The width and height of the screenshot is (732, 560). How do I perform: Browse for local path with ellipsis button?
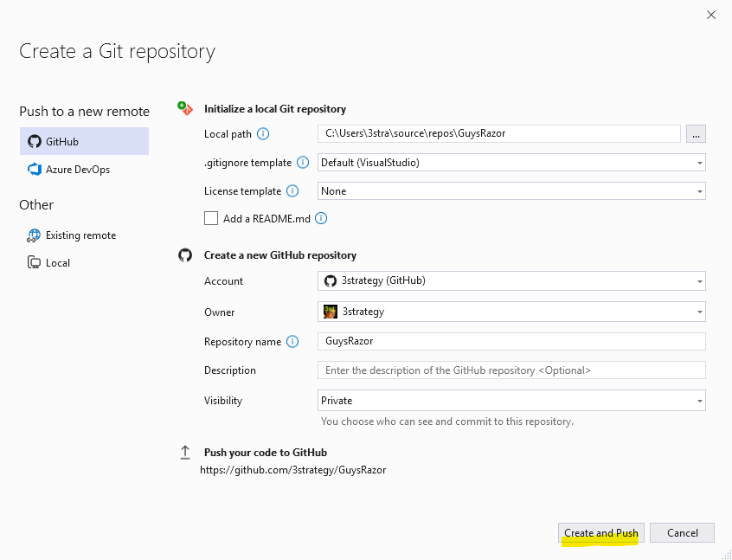[x=696, y=134]
